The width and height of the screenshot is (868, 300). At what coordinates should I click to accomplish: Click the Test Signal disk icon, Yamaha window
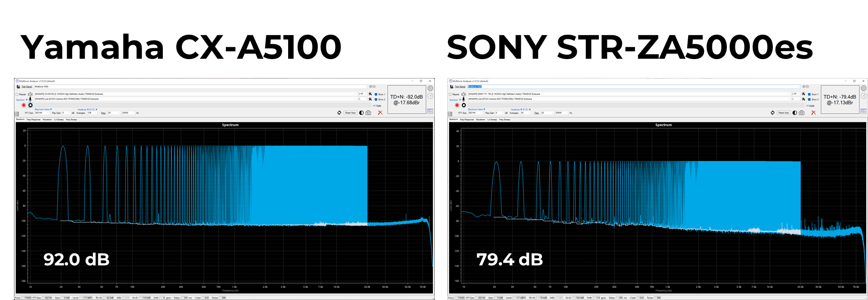click(18, 87)
